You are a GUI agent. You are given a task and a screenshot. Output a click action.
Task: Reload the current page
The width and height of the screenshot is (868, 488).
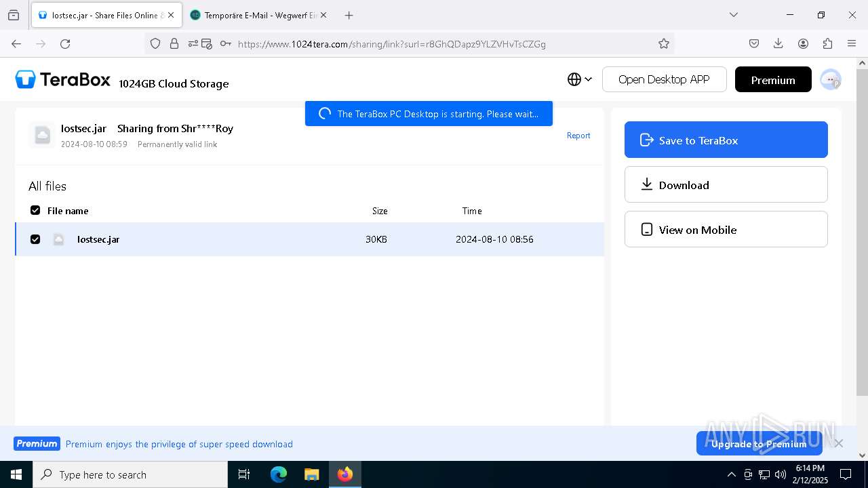click(65, 43)
